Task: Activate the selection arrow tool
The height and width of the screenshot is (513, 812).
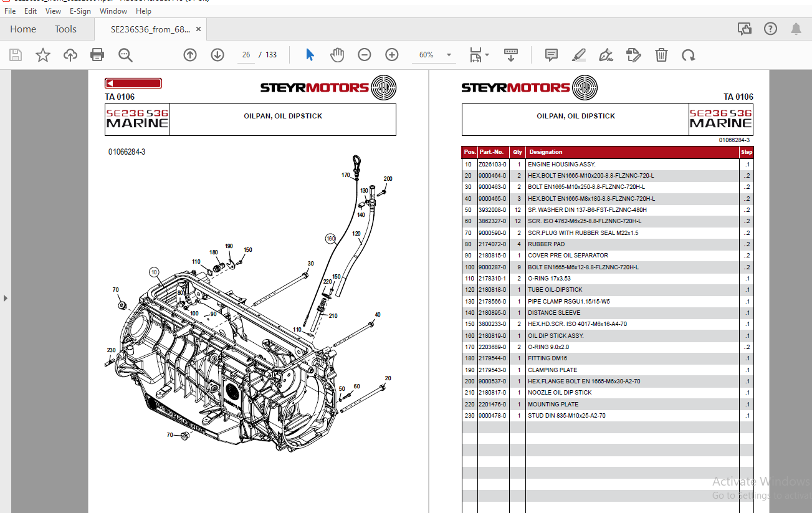Action: point(310,55)
